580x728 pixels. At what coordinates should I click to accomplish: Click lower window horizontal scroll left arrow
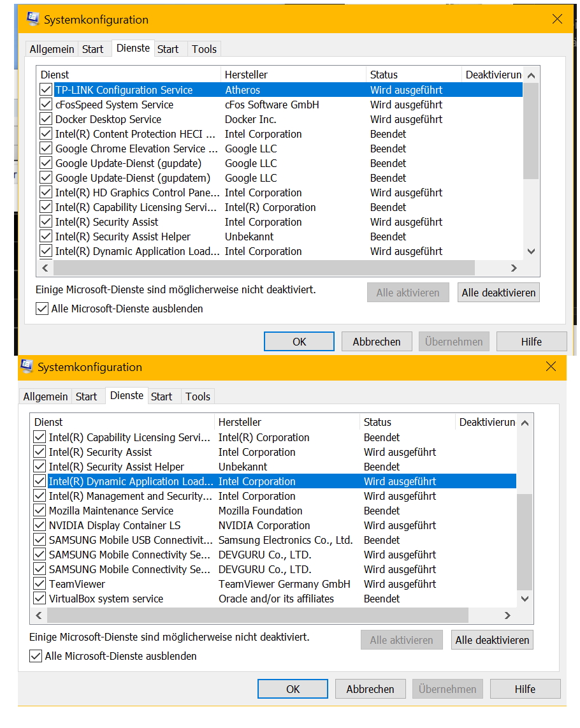(x=38, y=615)
